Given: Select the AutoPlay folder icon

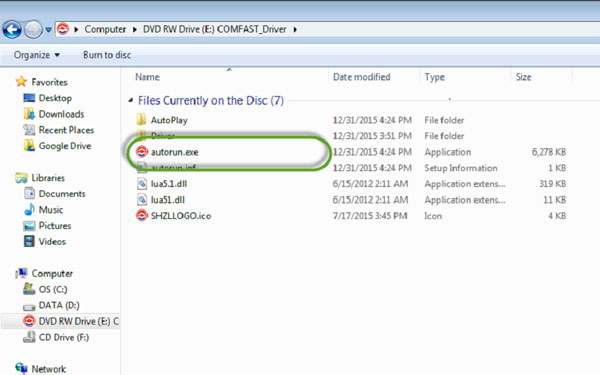Looking at the screenshot, I should coord(141,120).
